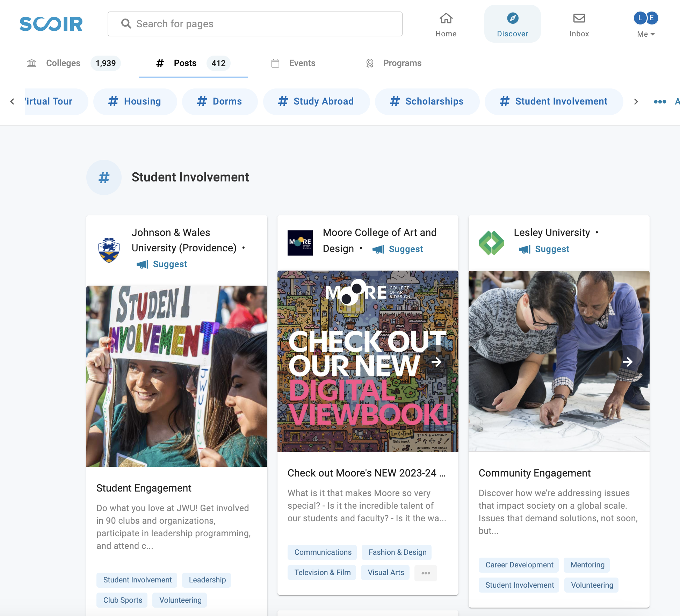Image resolution: width=680 pixels, height=616 pixels.
Task: Click Moore College Suggest megaphone icon
Action: tap(378, 249)
